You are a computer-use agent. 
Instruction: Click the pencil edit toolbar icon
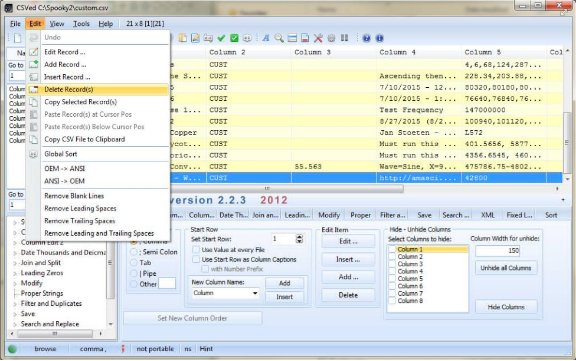195,38
